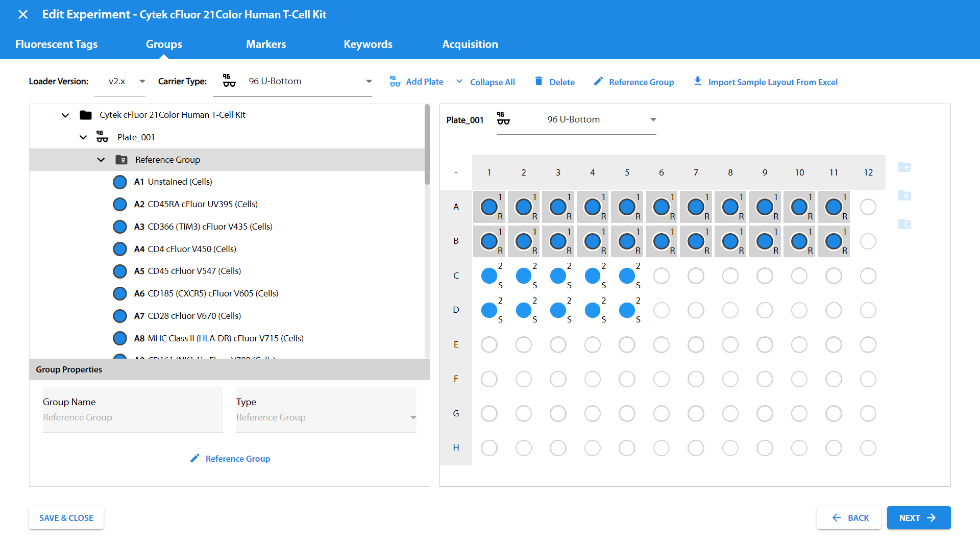Viewport: 980px width, 549px height.
Task: Click the BACK button
Action: 849,518
